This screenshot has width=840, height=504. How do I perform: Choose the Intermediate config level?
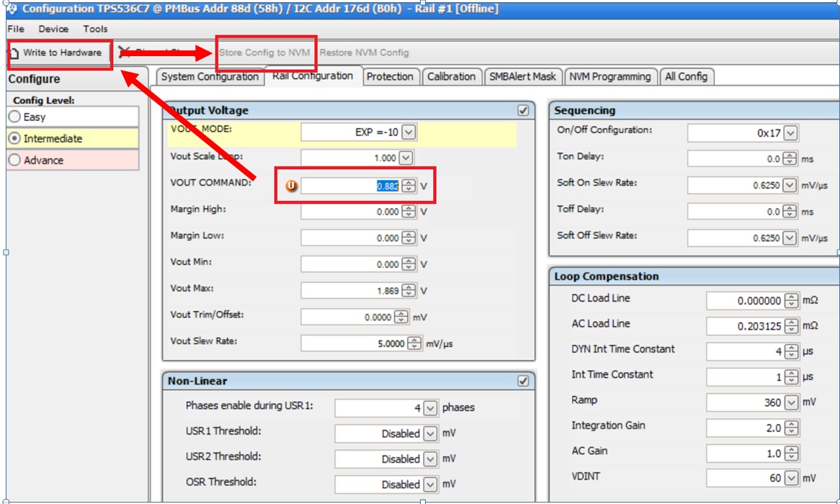14,138
